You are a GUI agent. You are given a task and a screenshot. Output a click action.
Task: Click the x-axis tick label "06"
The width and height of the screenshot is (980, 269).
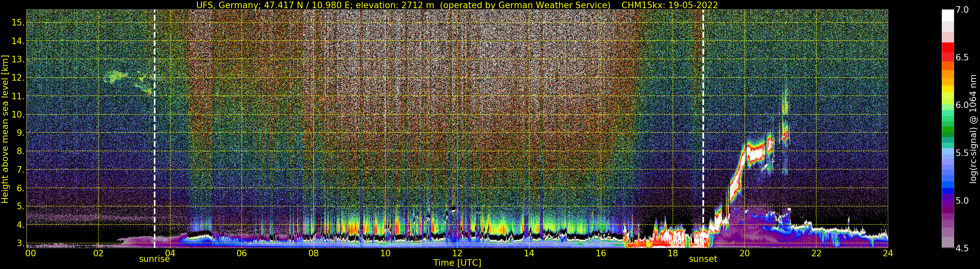click(242, 253)
